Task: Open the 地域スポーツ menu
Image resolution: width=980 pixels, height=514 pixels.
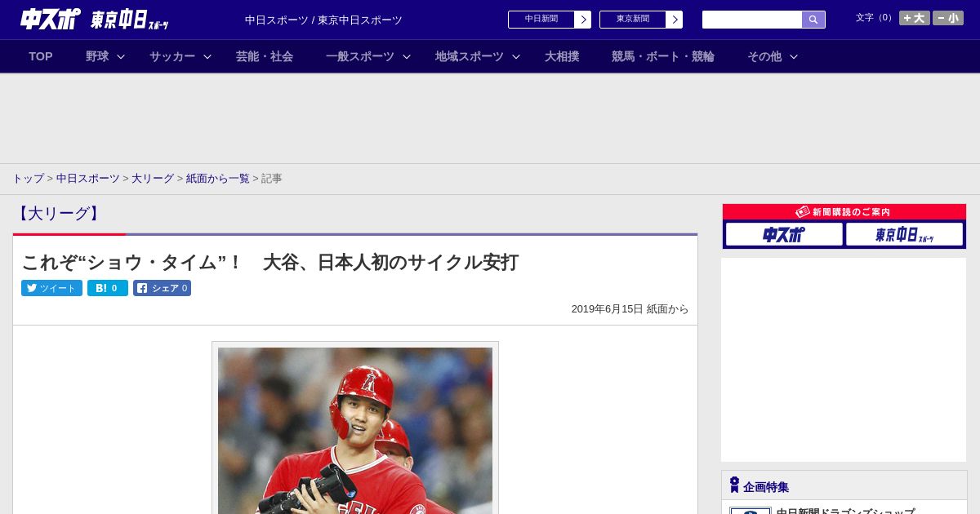Action: coord(470,56)
